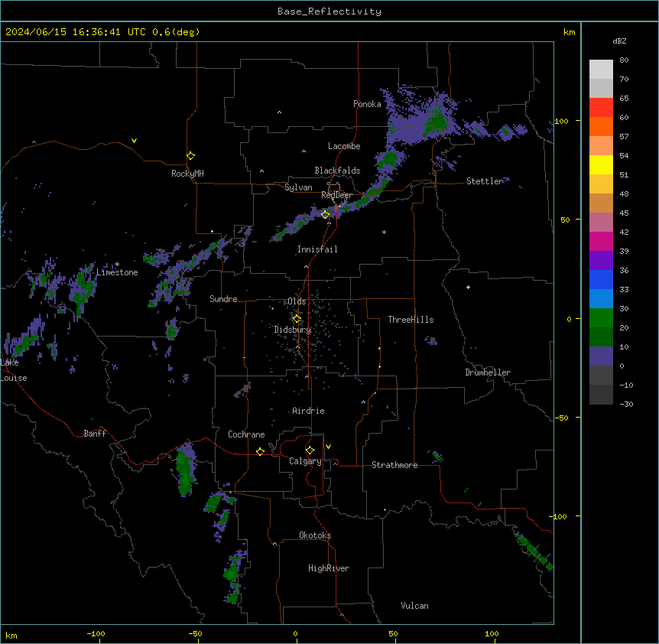The image size is (659, 644).
Task: Click the Airdrie label
Action: point(309,411)
